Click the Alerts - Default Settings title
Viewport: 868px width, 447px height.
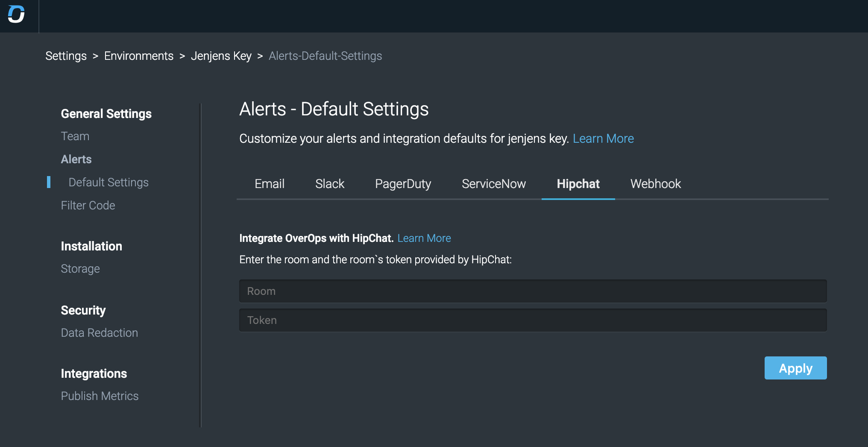point(334,109)
